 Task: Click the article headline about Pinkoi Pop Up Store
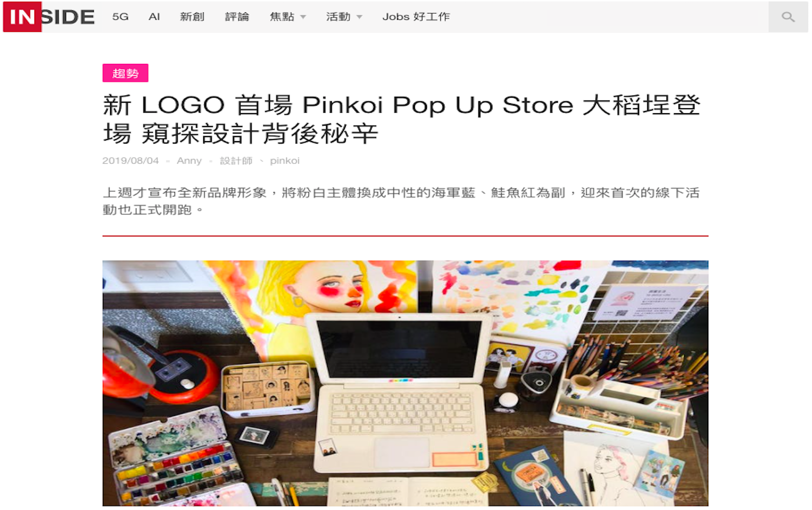(402, 119)
